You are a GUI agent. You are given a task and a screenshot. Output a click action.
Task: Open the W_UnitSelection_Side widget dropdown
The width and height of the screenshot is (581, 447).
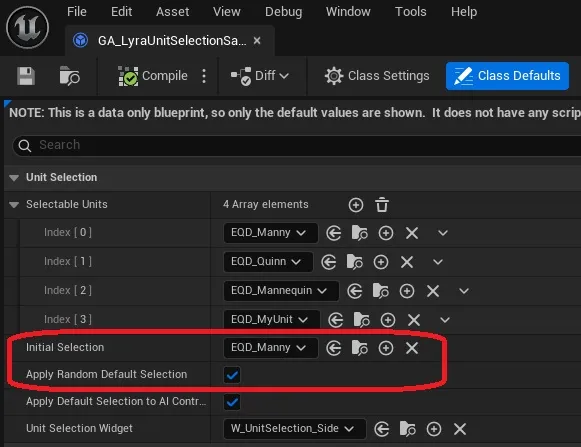(x=295, y=429)
